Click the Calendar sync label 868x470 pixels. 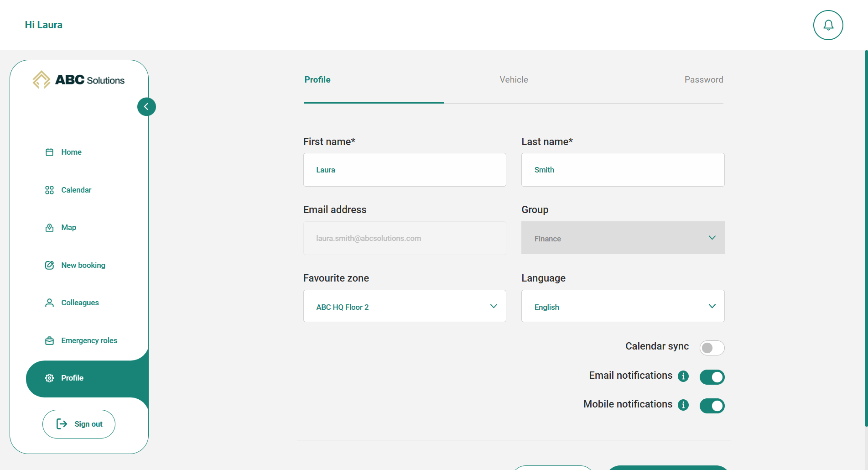coord(657,346)
